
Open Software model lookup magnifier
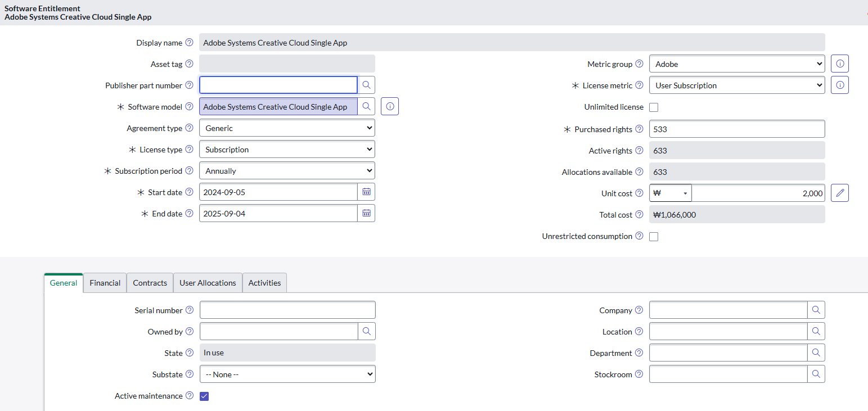pos(366,106)
